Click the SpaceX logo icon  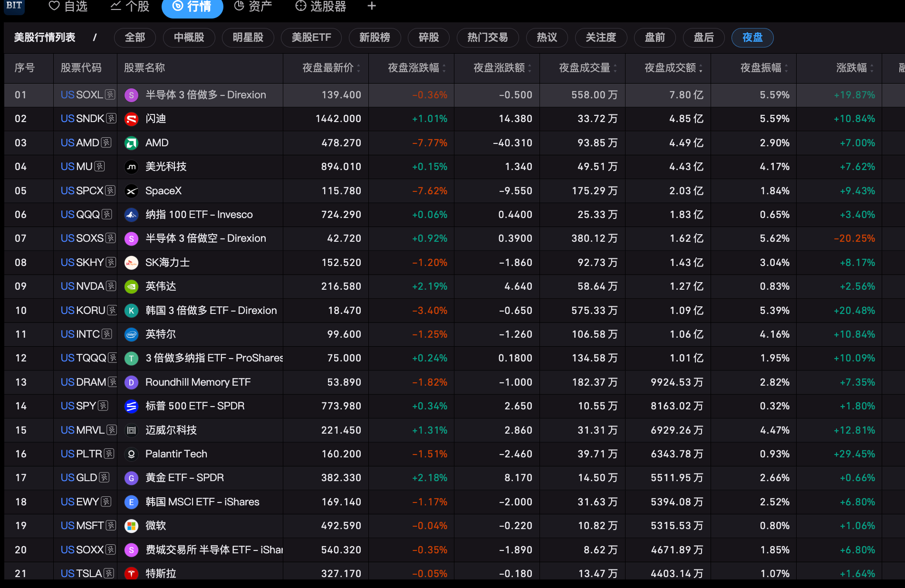pyautogui.click(x=131, y=191)
